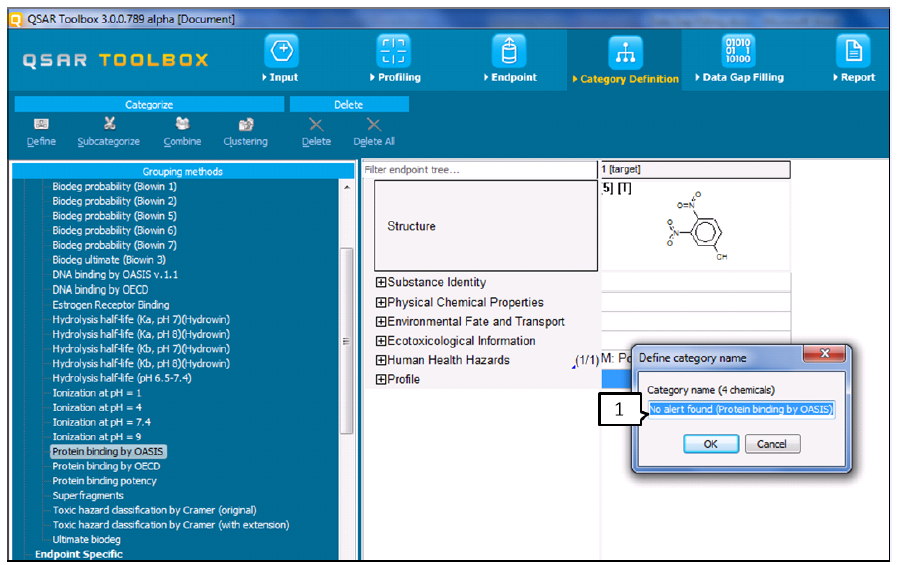Viewport: 914px width, 565px height.
Task: Select Biodeg probability (Biowin 6)
Action: 114,230
